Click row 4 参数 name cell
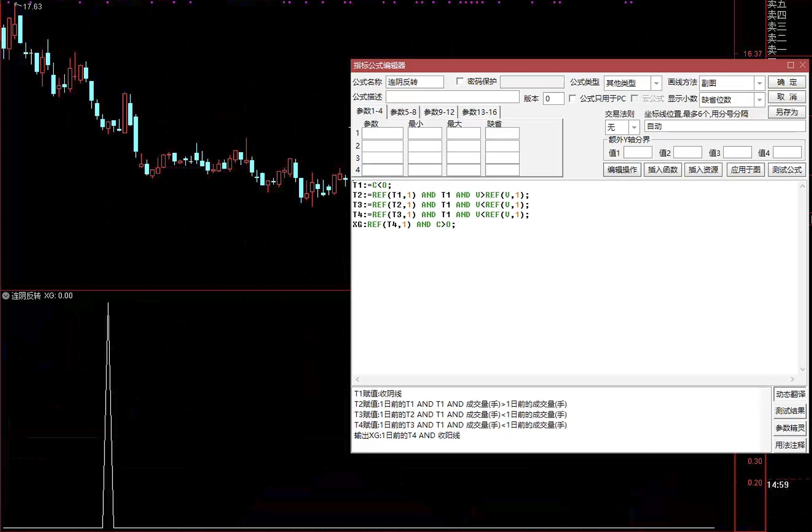 [383, 170]
